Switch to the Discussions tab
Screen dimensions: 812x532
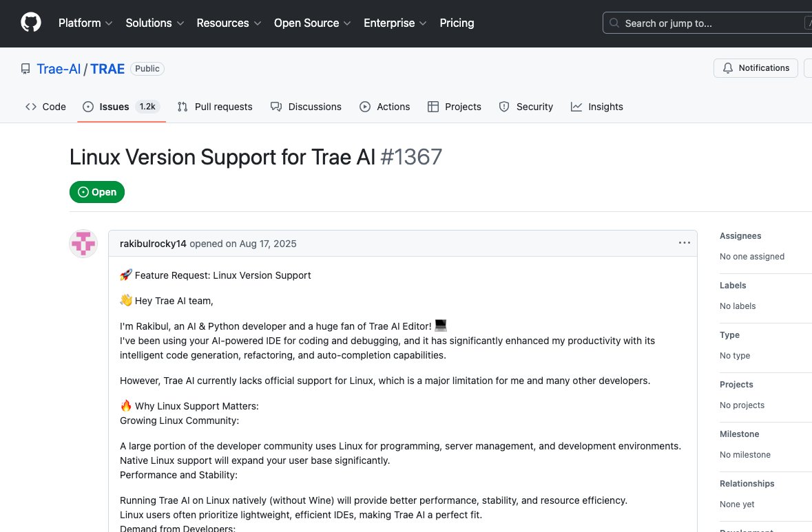coord(306,107)
